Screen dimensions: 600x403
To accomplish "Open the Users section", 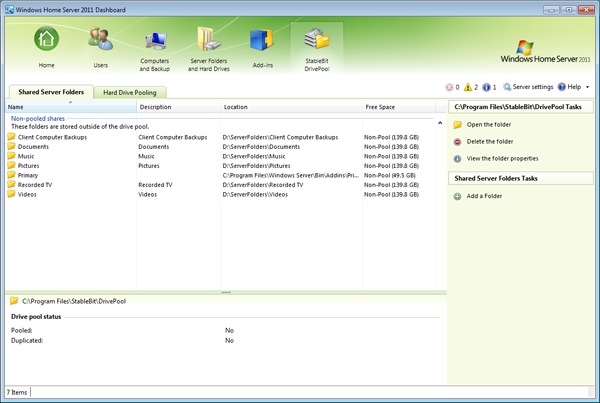I will tap(100, 46).
